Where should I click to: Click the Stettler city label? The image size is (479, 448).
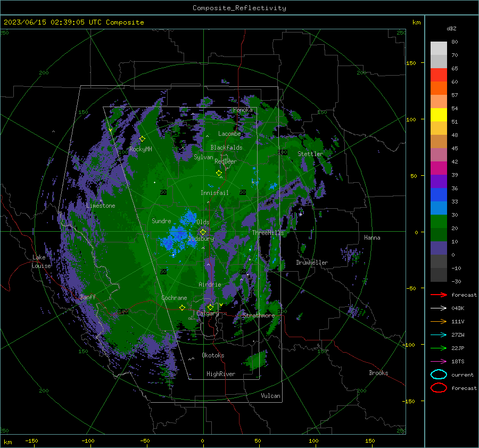click(310, 154)
